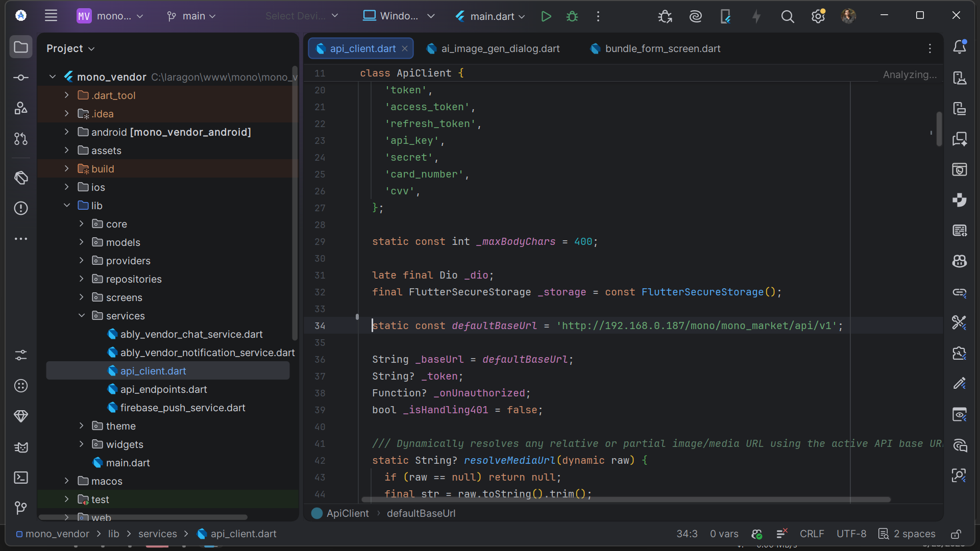Open the Project view dropdown
980x551 pixels.
click(x=70, y=48)
